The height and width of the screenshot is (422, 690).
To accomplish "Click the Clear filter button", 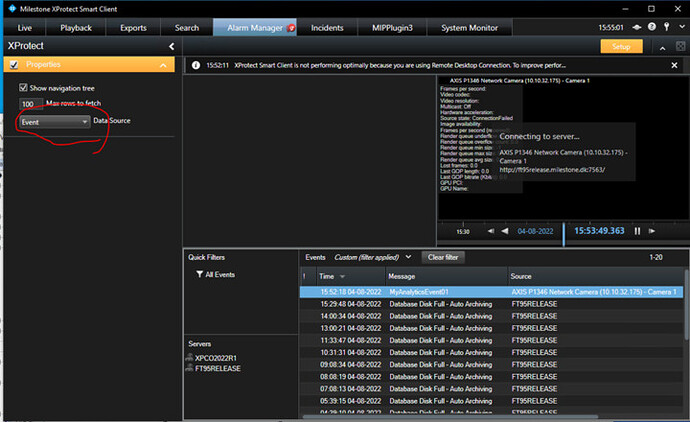I will (x=443, y=257).
